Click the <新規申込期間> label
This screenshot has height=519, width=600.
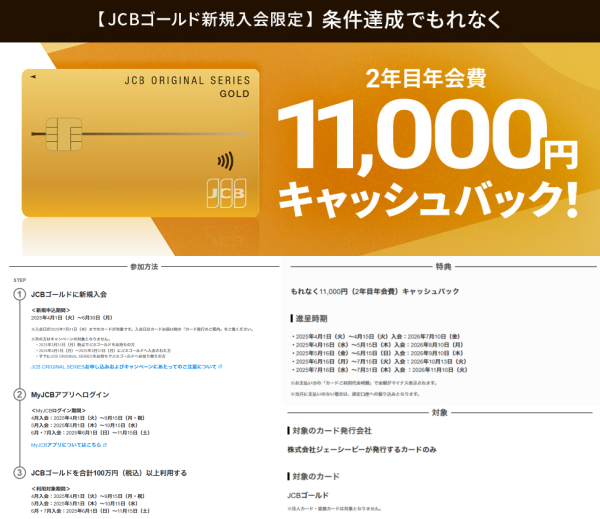[51, 310]
